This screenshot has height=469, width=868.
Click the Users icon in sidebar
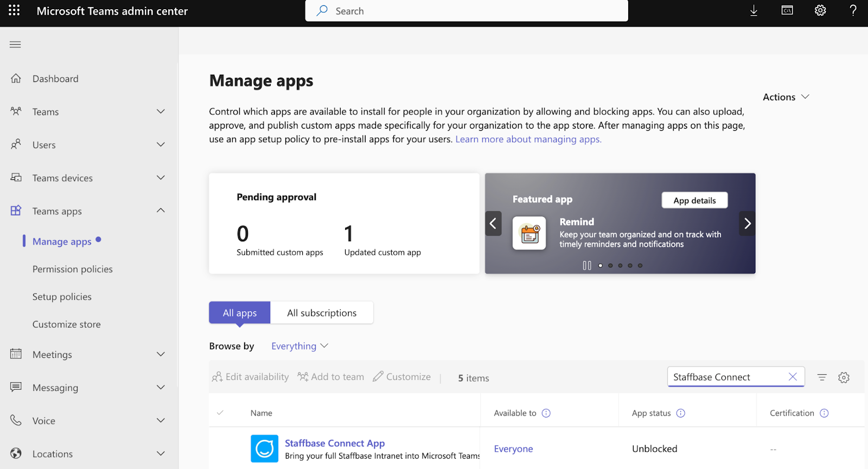point(16,144)
